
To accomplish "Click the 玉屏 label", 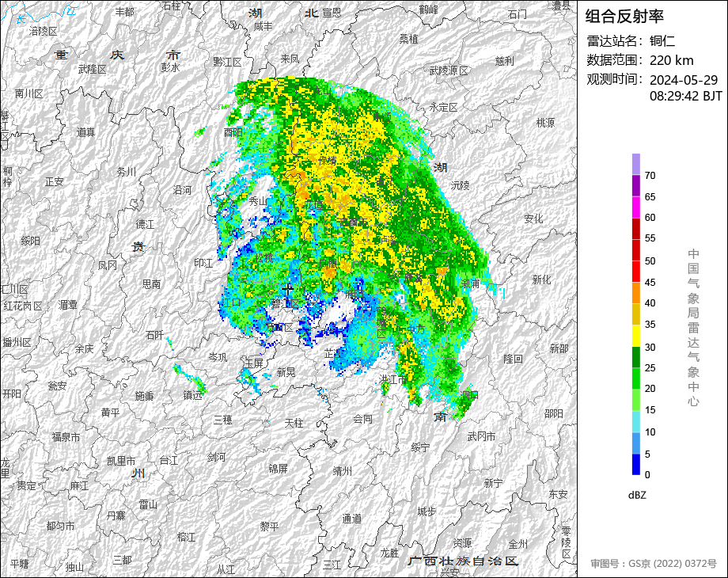I will pos(253,363).
